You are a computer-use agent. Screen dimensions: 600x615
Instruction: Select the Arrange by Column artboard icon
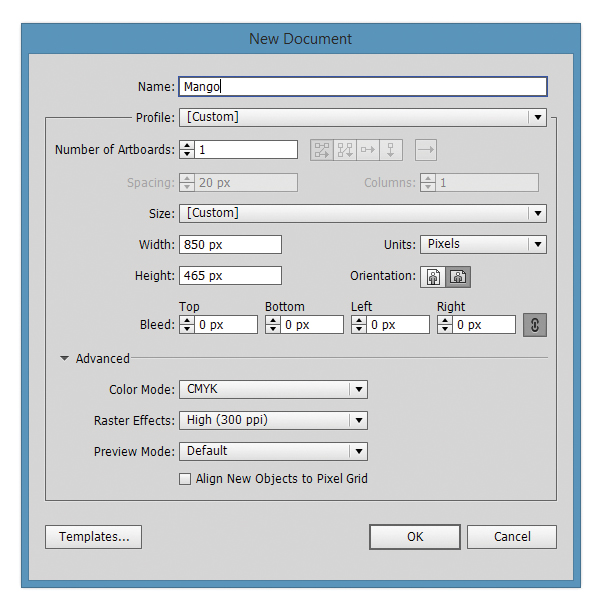tap(391, 150)
